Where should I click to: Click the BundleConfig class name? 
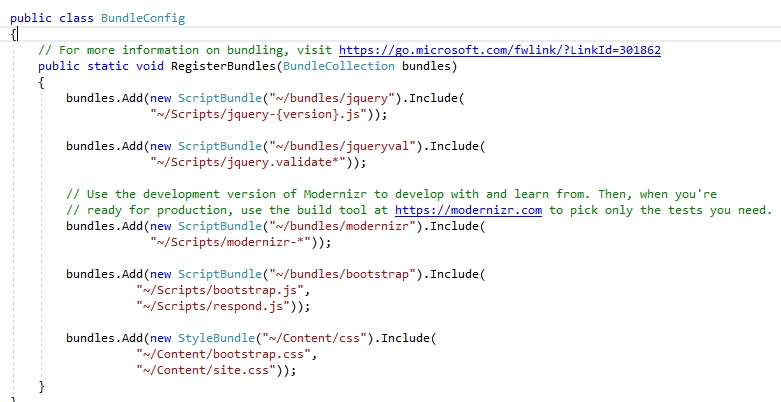[x=143, y=18]
